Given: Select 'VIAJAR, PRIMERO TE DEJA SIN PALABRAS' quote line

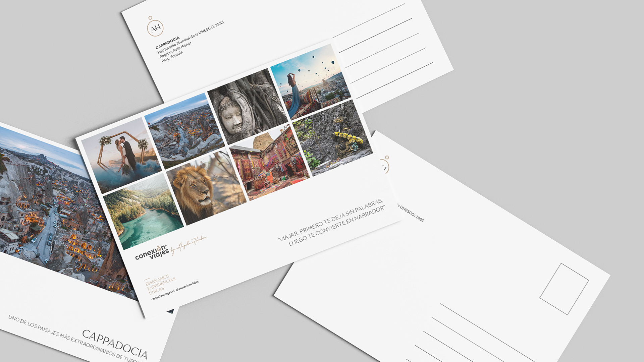Looking at the screenshot, I should (x=330, y=220).
